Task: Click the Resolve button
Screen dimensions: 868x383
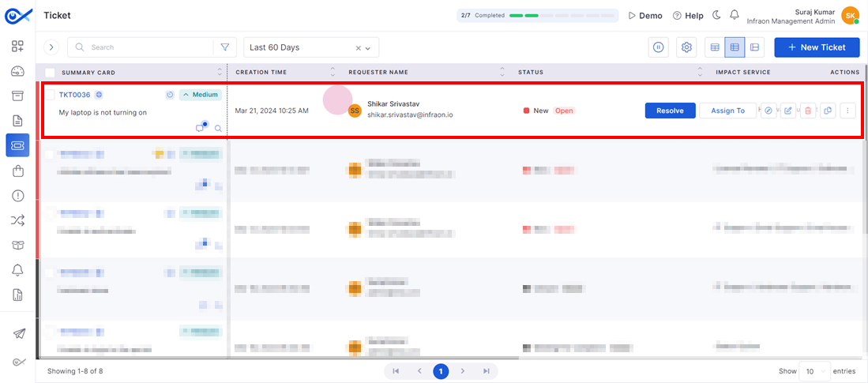Action: [x=670, y=111]
